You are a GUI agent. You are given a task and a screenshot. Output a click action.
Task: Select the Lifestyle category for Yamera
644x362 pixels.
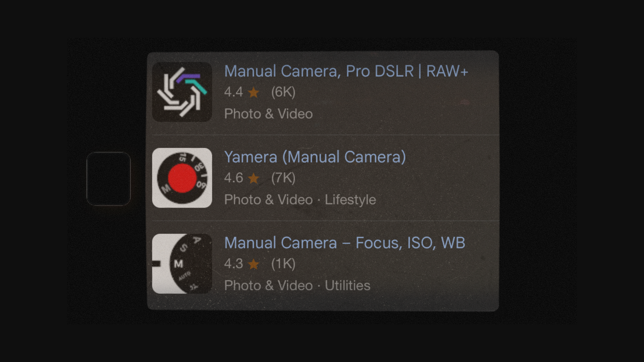click(x=350, y=200)
